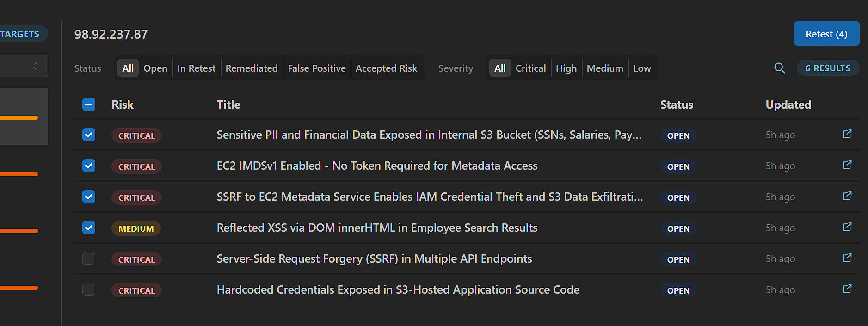The height and width of the screenshot is (326, 868).
Task: Expand the sidebar dropdown selector
Action: (x=23, y=66)
